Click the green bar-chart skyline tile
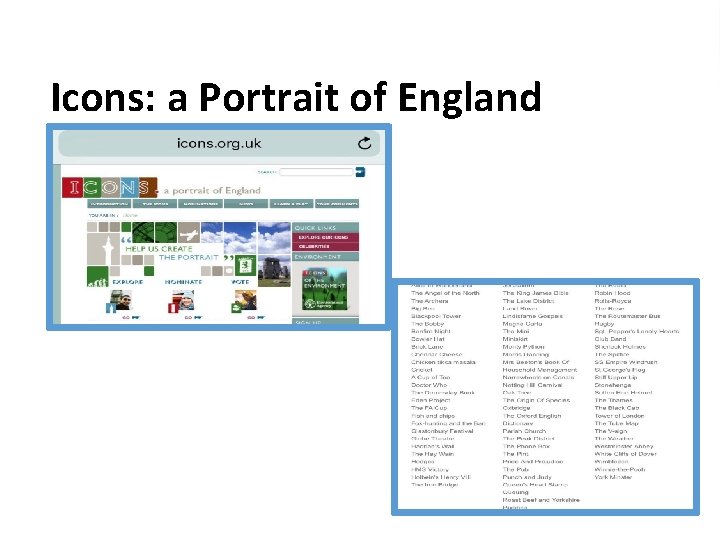This screenshot has width=720, height=540. 97,276
